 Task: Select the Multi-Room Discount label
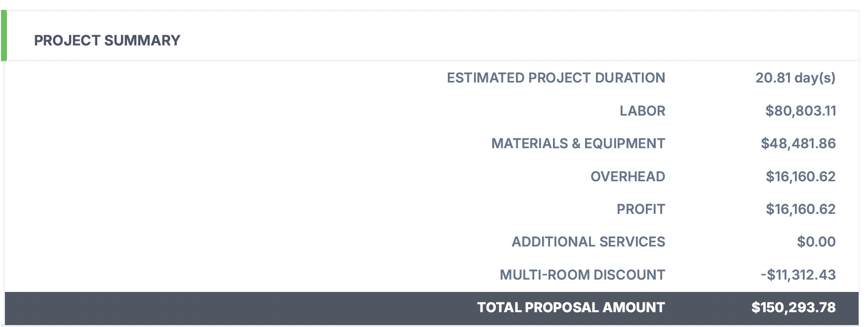[x=582, y=275]
